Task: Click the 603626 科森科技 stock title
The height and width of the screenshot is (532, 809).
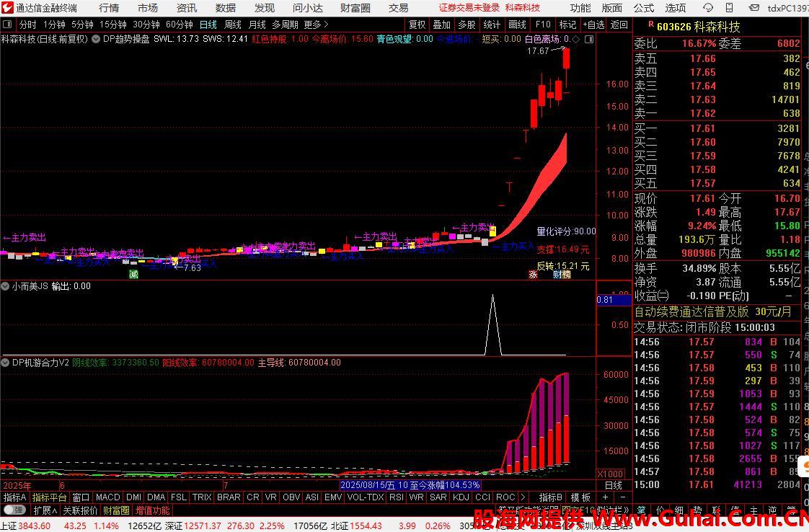Action: pos(698,27)
